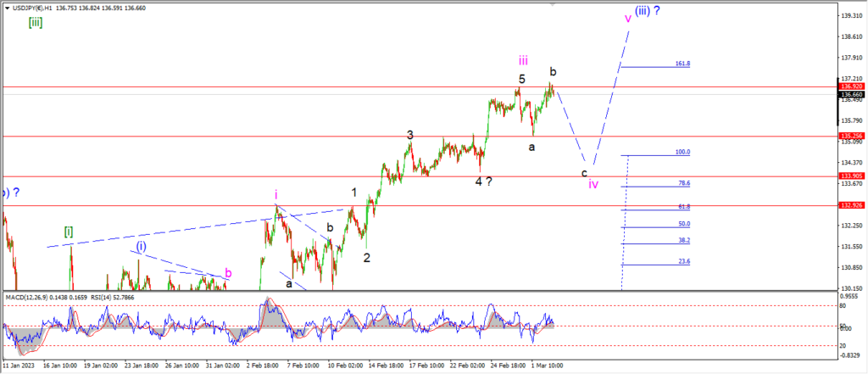Select the 78.6 Fibonacci level label
This screenshot has height=374, width=868.
pos(684,183)
